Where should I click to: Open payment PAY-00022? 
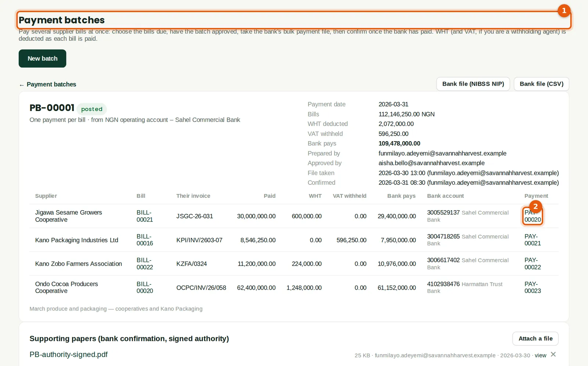point(533,263)
